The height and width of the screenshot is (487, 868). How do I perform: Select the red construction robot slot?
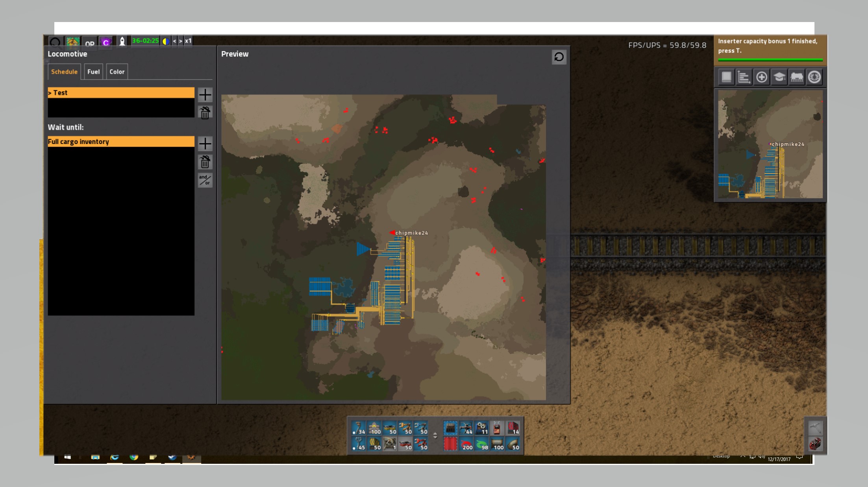[x=497, y=428]
